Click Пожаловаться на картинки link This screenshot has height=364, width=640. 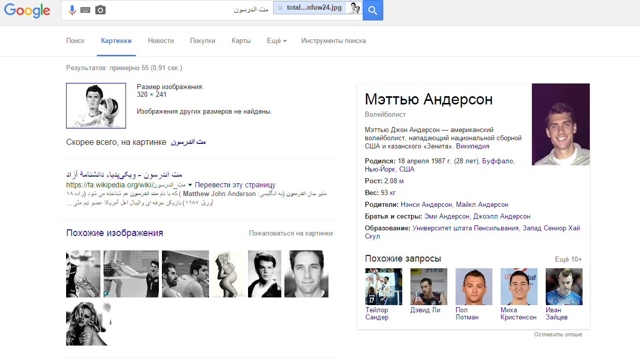point(291,233)
